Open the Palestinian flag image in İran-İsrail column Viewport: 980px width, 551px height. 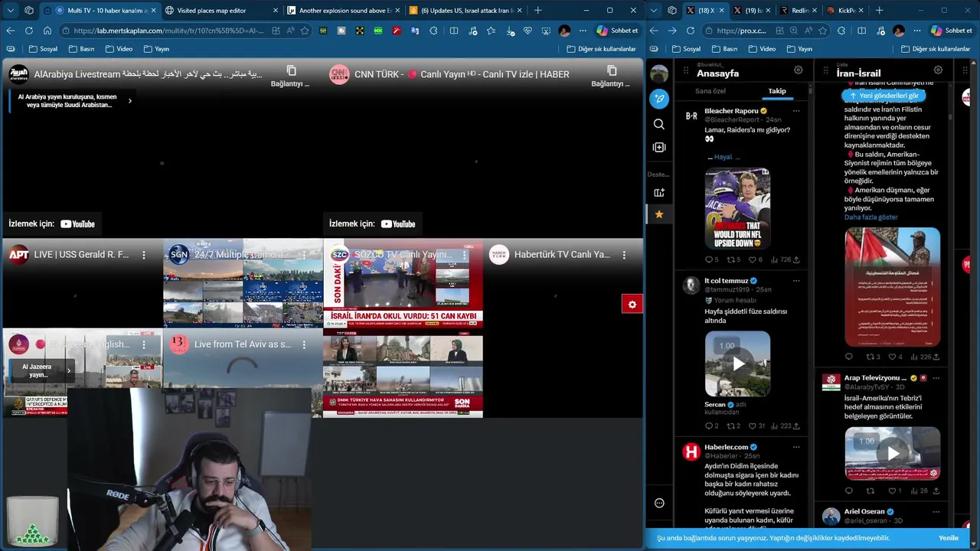(x=892, y=287)
